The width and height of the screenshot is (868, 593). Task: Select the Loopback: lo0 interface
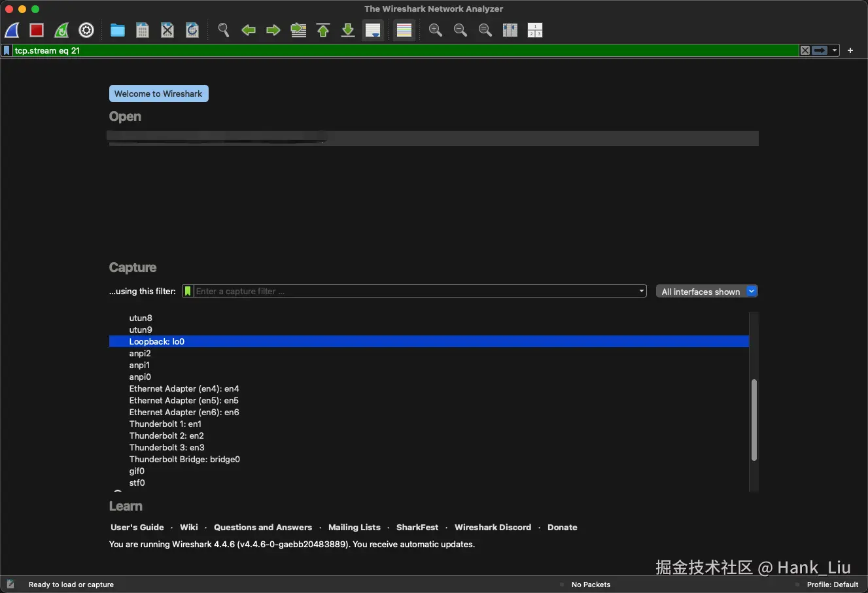[429, 342]
